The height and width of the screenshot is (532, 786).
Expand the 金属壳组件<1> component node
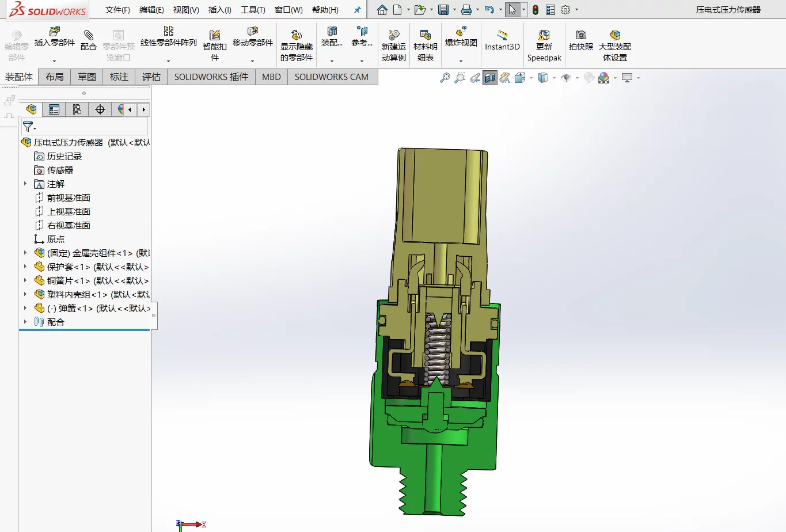tap(25, 253)
